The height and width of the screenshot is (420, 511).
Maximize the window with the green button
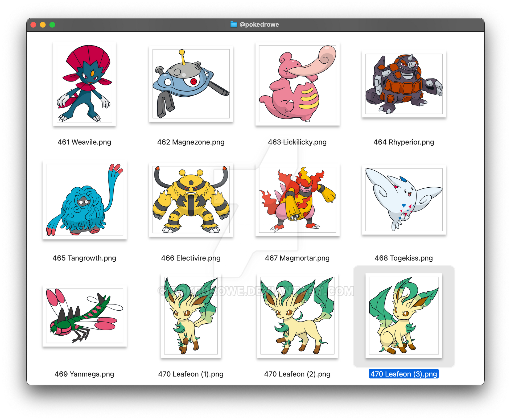(52, 25)
